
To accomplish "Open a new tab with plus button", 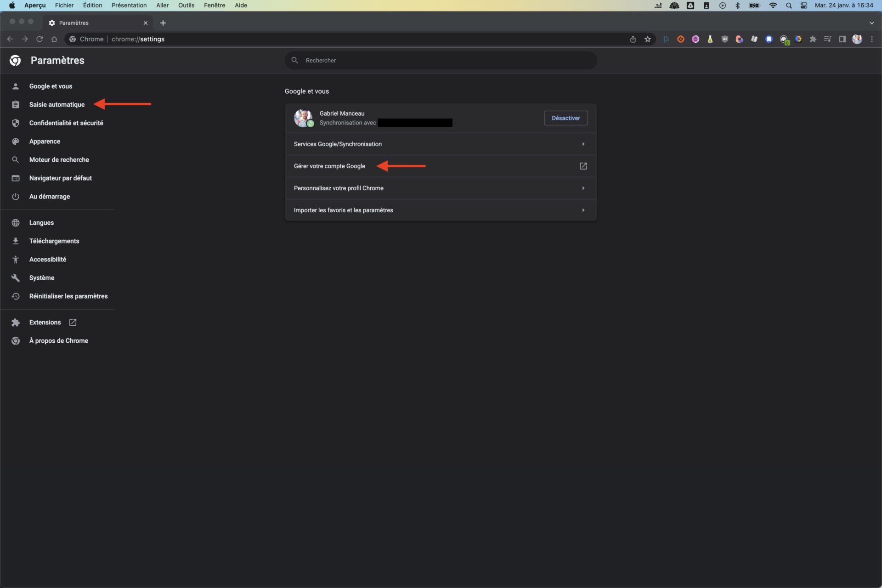I will pos(163,23).
